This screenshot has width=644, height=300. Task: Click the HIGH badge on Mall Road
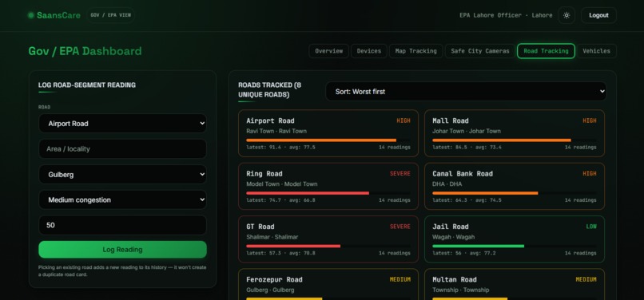coord(590,120)
